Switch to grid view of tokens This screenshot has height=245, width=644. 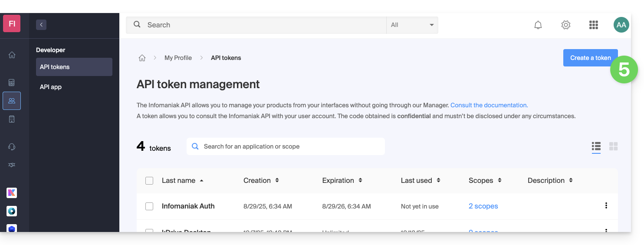(613, 146)
